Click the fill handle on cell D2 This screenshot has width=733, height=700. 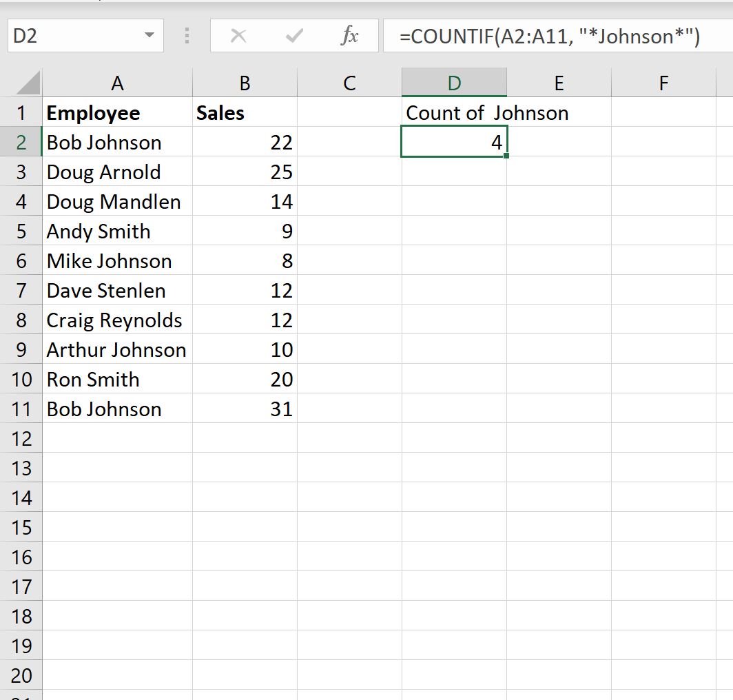[x=506, y=155]
